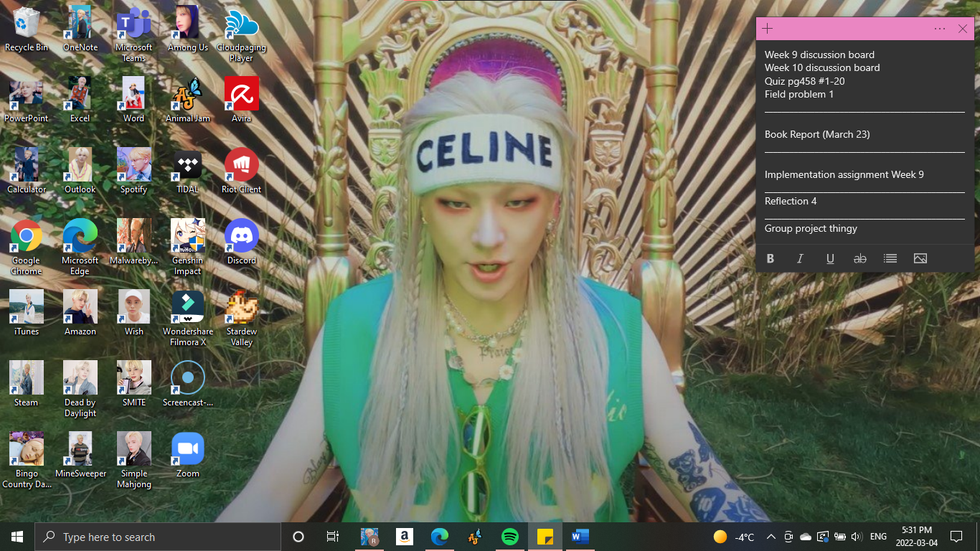Launch the Microsoft Teams shortcut
Screen dimensions: 980x551
pyautogui.click(x=134, y=34)
